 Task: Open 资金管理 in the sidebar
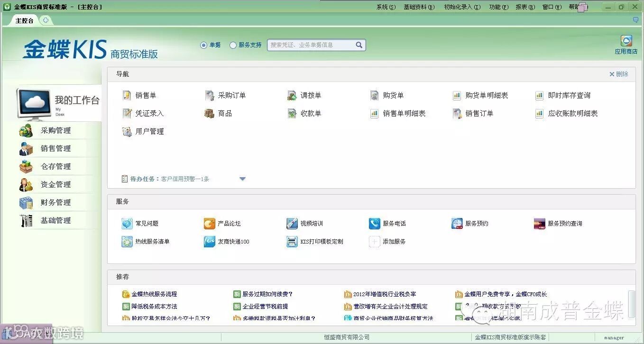55,184
